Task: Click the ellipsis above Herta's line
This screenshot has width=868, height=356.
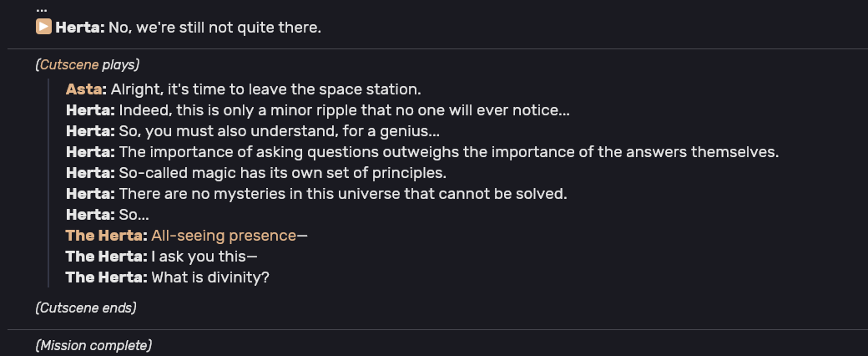Action: pyautogui.click(x=42, y=7)
